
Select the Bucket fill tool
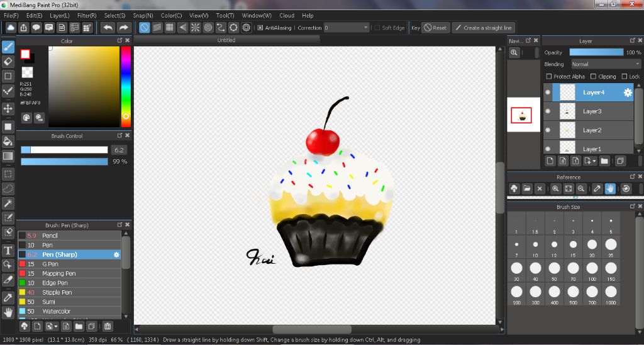click(x=8, y=142)
